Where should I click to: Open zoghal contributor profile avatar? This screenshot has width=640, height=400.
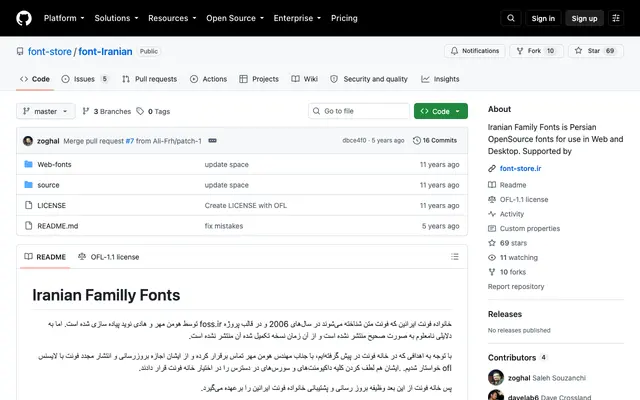point(496,378)
